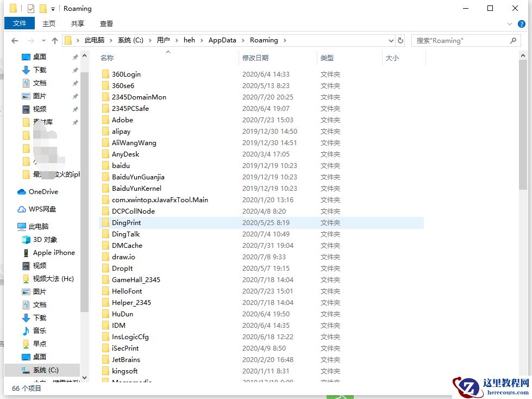Open the 查看 ribbon tab

click(x=106, y=23)
